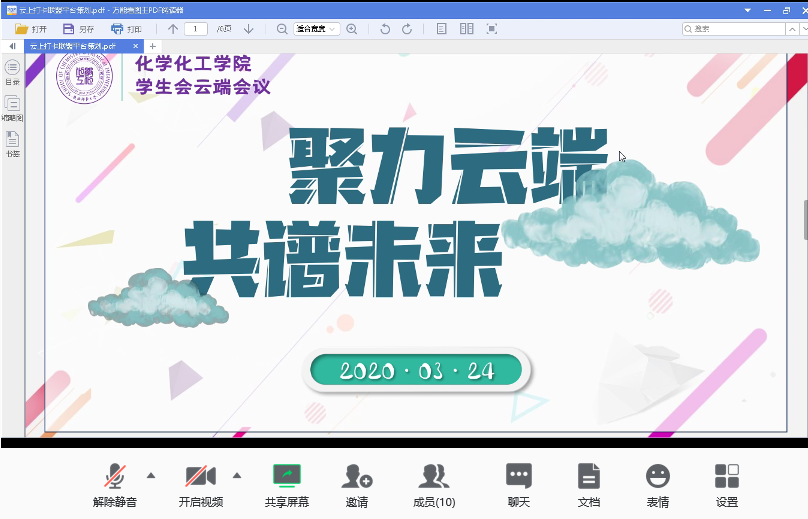Click the vertical scrollbar thumb of the PDF viewer
Image resolution: width=808 pixels, height=519 pixels.
[804, 220]
